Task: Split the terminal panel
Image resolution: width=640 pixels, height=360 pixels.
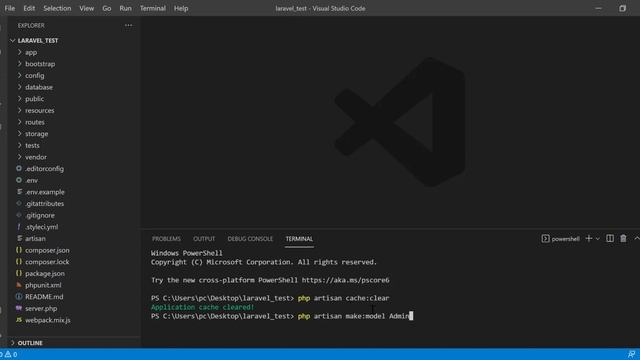Action: 610,239
